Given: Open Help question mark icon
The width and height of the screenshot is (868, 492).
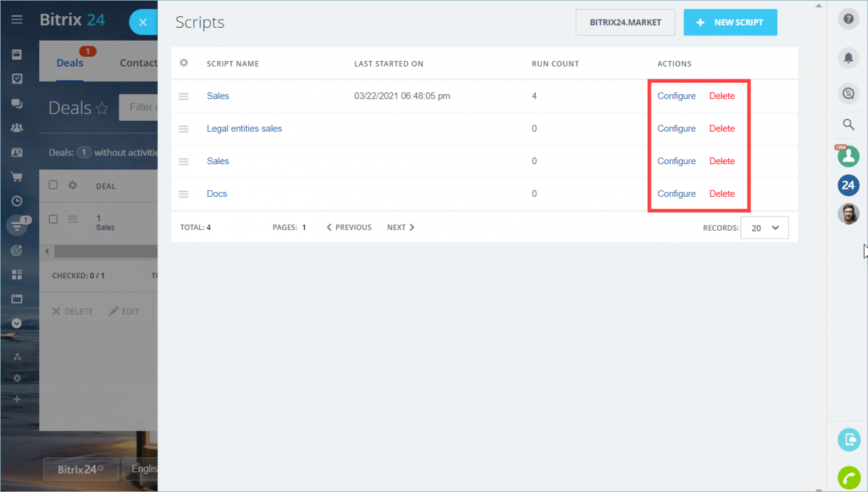Looking at the screenshot, I should 848,19.
